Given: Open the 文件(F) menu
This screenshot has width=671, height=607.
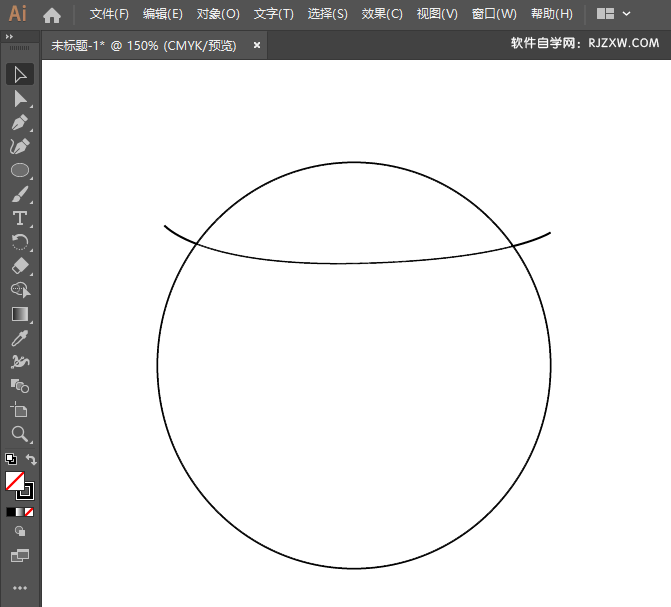Looking at the screenshot, I should click(109, 14).
